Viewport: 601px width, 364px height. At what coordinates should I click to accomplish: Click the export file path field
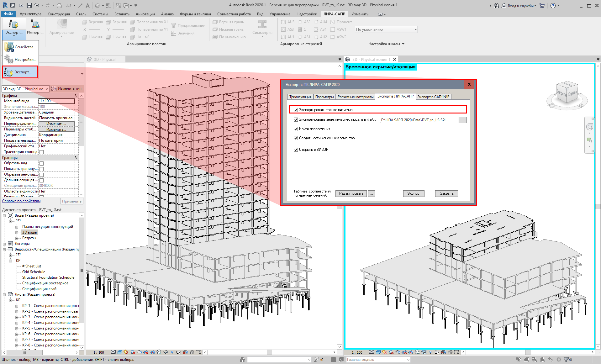(x=419, y=120)
